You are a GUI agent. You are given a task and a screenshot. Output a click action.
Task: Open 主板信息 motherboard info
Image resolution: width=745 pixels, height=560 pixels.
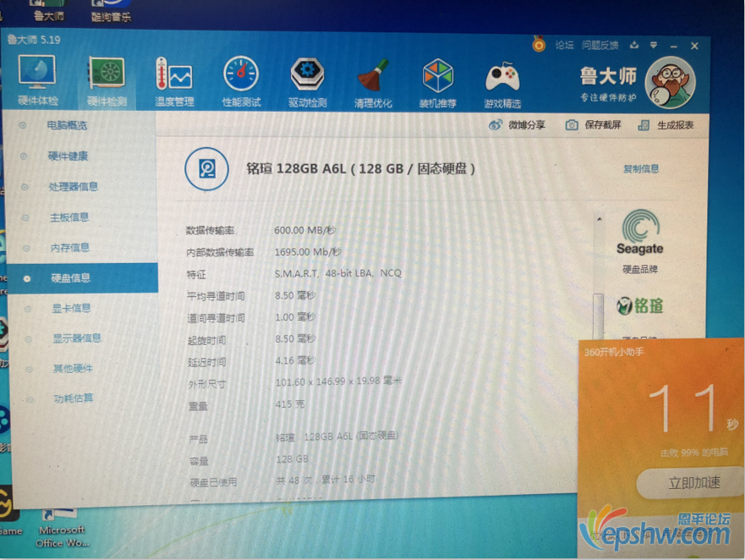point(69,217)
